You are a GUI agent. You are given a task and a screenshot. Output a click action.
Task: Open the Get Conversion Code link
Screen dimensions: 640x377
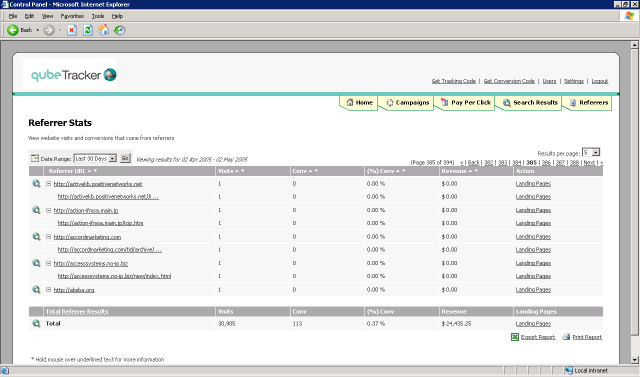[x=509, y=81]
